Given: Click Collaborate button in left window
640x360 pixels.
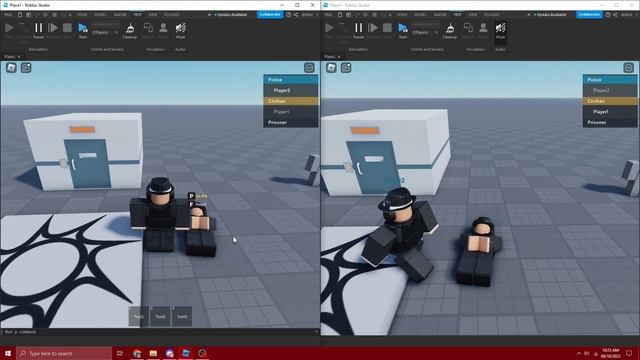Looking at the screenshot, I should point(270,15).
